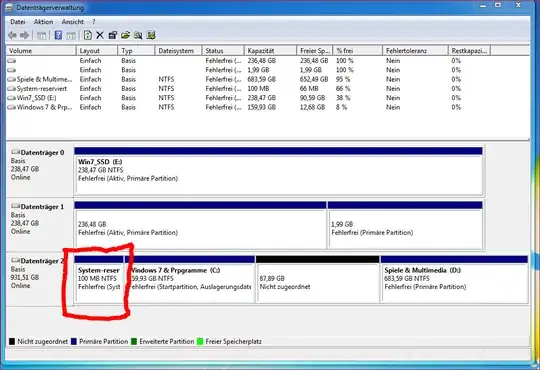Sort by the Layout column header
Screen dimensions: 540x370
tap(97, 51)
